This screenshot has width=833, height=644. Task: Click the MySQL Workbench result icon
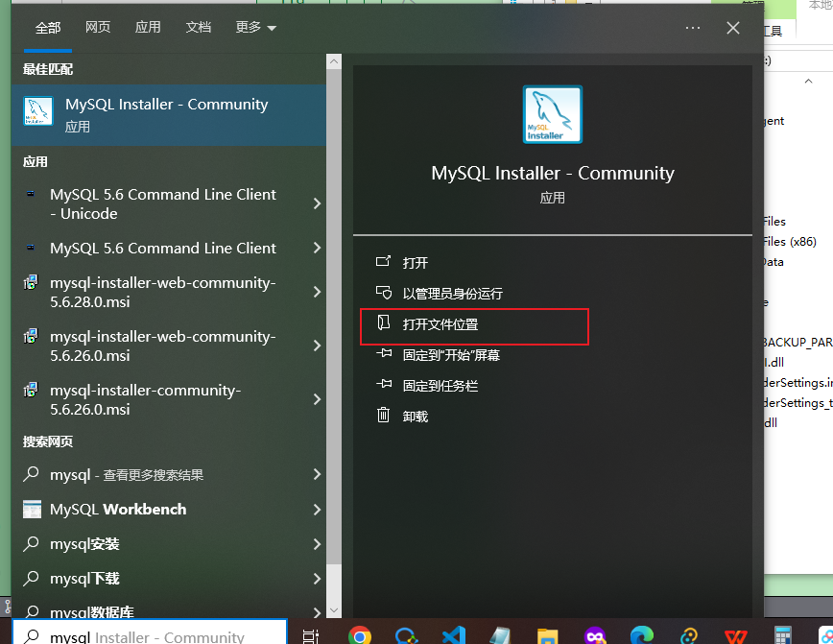[x=32, y=509]
